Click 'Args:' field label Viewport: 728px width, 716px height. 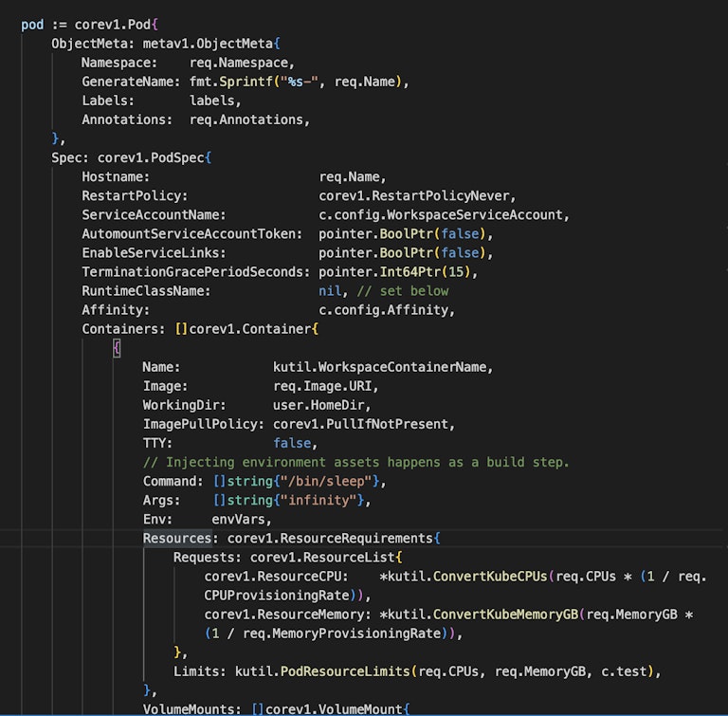[x=161, y=501]
